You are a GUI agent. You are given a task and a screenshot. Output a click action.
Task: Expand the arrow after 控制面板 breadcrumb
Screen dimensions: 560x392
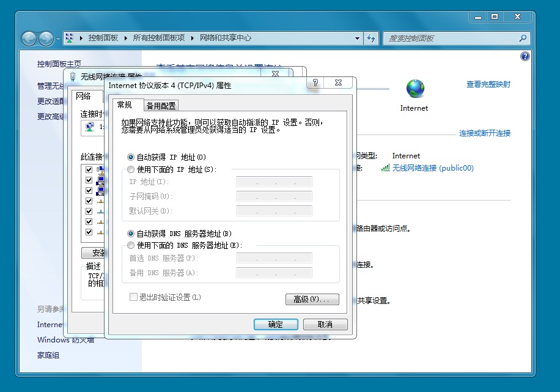coord(127,38)
